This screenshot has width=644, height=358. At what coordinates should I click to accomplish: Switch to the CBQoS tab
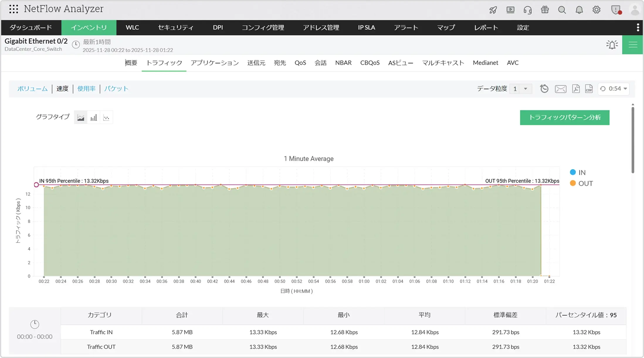pyautogui.click(x=370, y=63)
